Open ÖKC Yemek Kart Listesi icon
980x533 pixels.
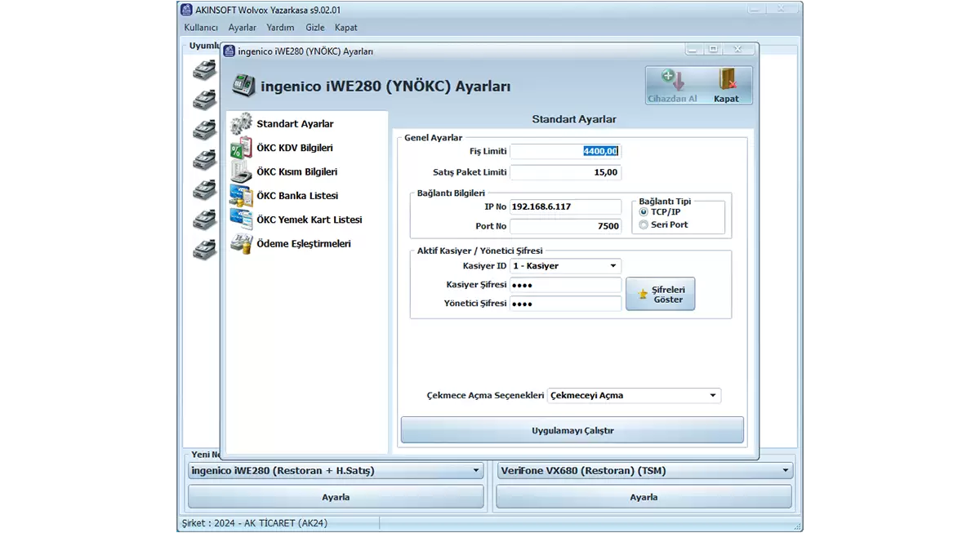[x=241, y=220]
